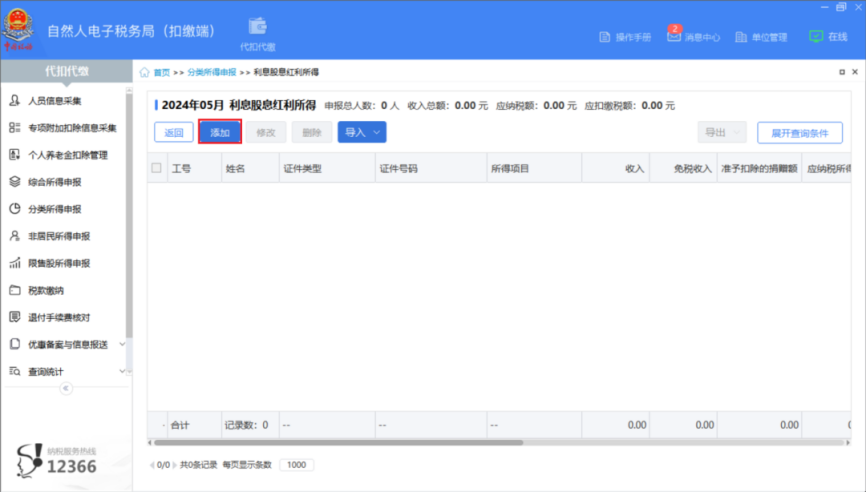Click the 在线 online status icon
This screenshot has width=866, height=492.
pos(816,36)
